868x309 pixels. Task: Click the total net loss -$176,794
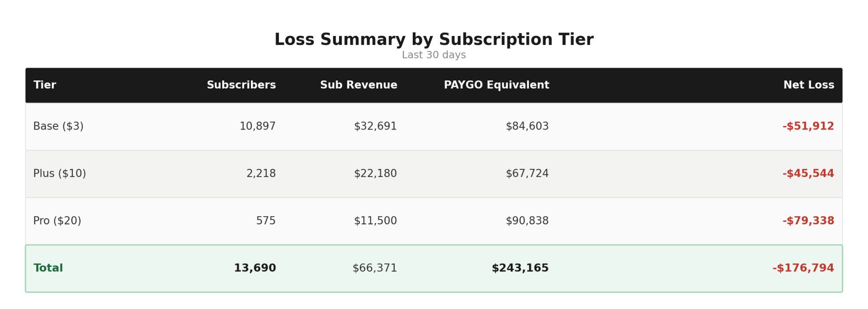pos(803,268)
